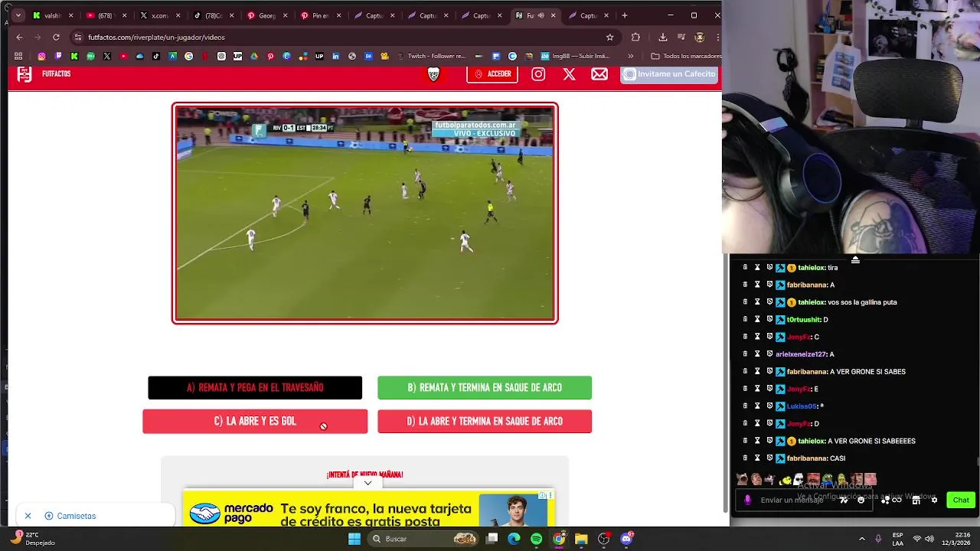
Task: Open the Windows Start button
Action: coord(354,539)
